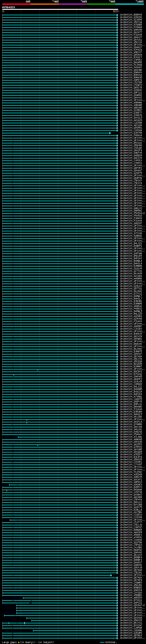Click the UniRef100_Q42477 entry
Screen dimensions: 146x644
click(131, 32)
